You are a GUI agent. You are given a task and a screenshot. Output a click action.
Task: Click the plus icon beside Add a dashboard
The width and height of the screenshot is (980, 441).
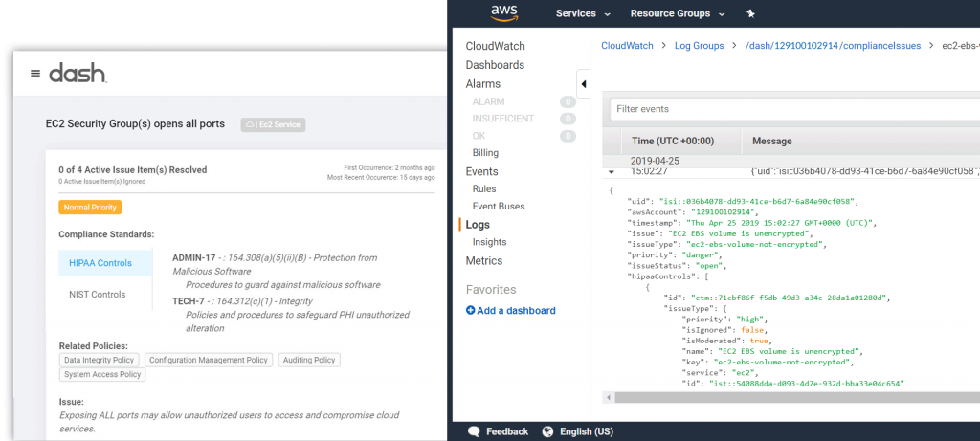tap(470, 311)
